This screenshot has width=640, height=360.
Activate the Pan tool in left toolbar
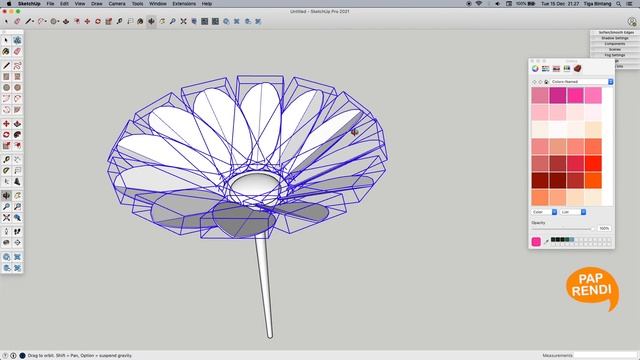(x=17, y=196)
